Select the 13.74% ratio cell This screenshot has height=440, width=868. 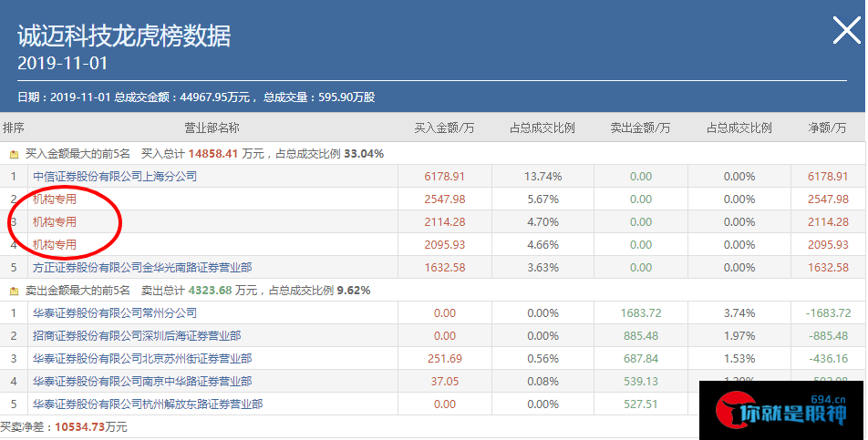(x=543, y=177)
